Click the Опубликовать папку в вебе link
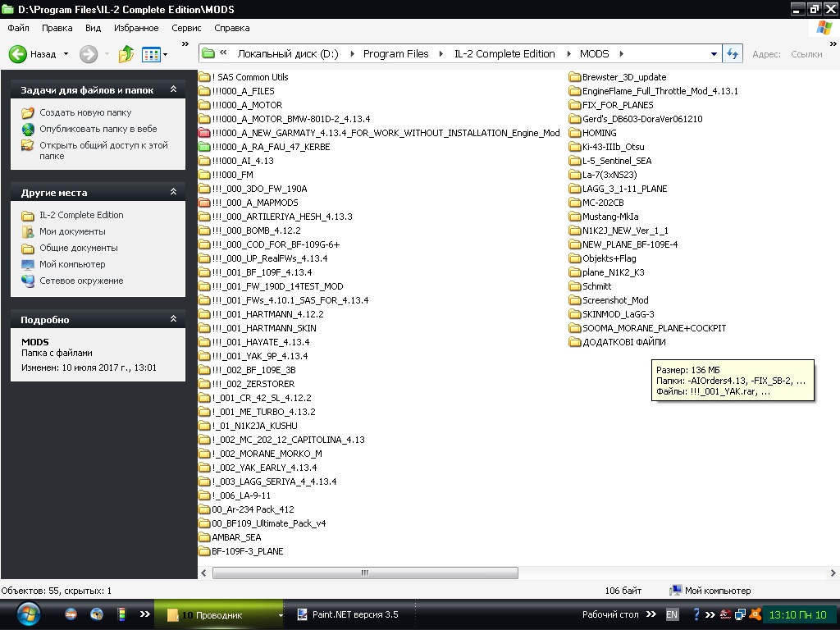Screen dimensions: 840x630 point(98,129)
